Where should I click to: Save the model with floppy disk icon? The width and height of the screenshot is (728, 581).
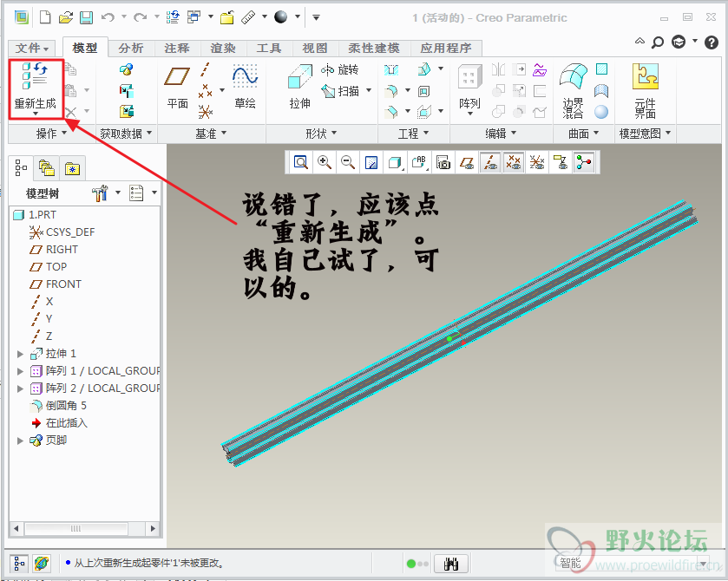[87, 17]
